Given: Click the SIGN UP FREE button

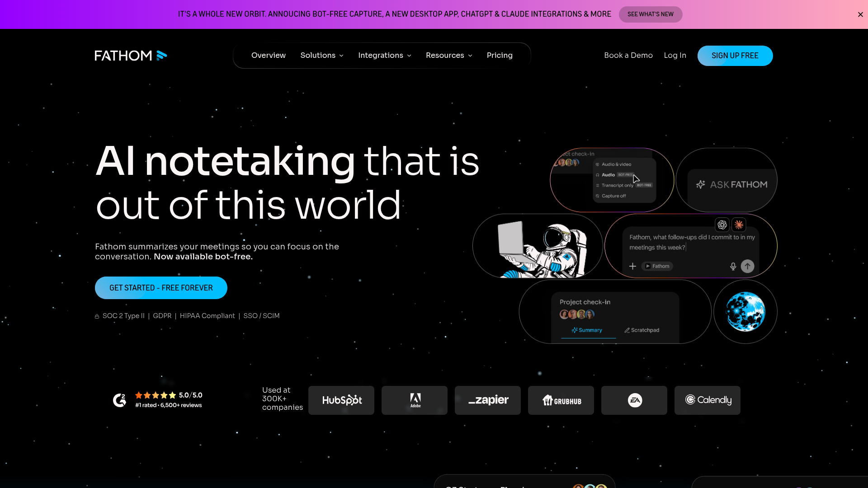Looking at the screenshot, I should [735, 56].
